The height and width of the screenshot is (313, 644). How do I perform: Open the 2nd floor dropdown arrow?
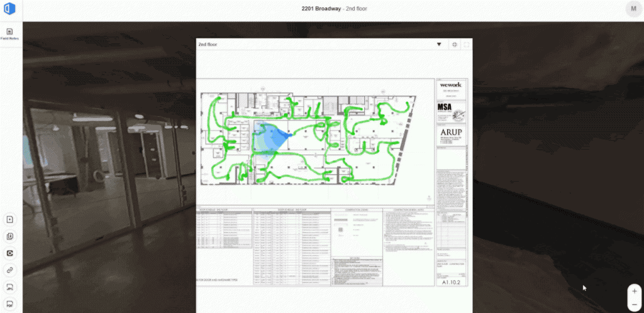pyautogui.click(x=439, y=45)
